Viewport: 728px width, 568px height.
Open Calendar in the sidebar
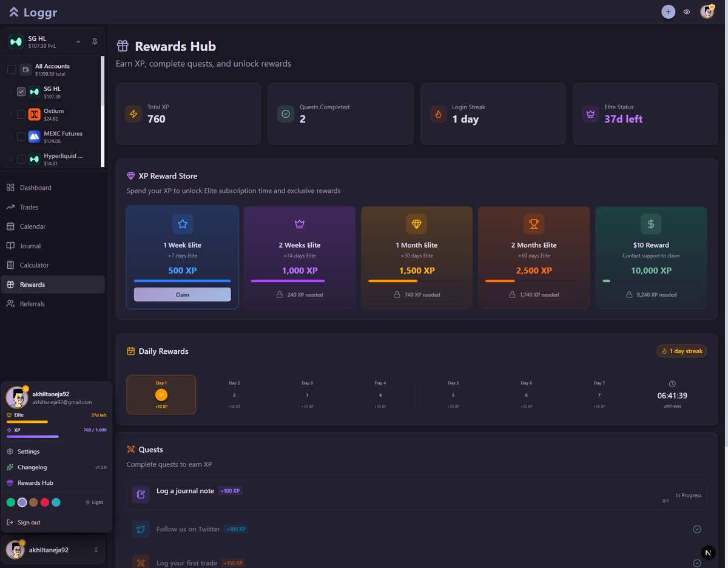coord(53,226)
